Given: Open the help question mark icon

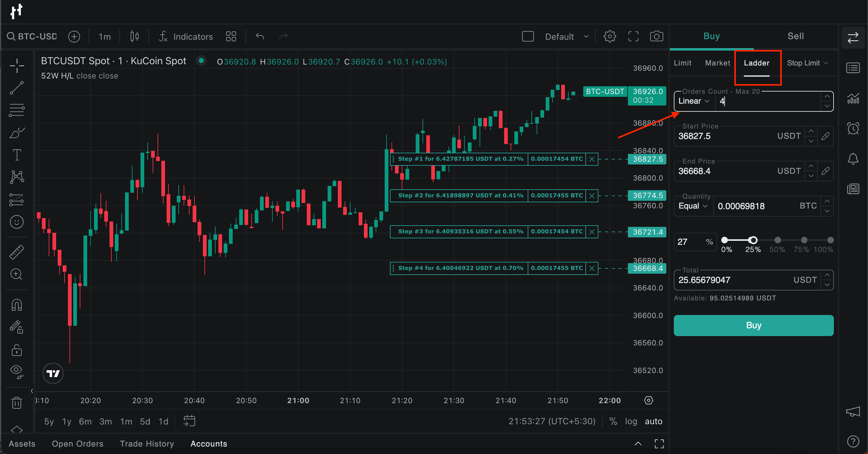Looking at the screenshot, I should (853, 441).
